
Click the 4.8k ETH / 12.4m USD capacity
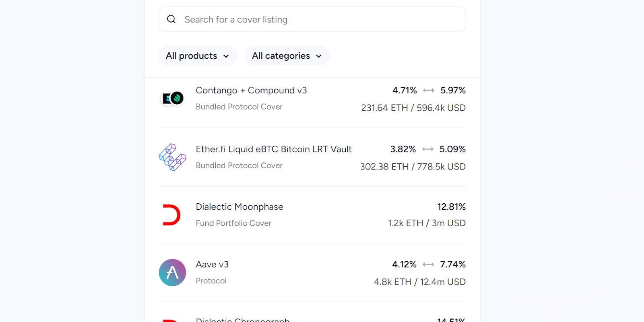419,282
